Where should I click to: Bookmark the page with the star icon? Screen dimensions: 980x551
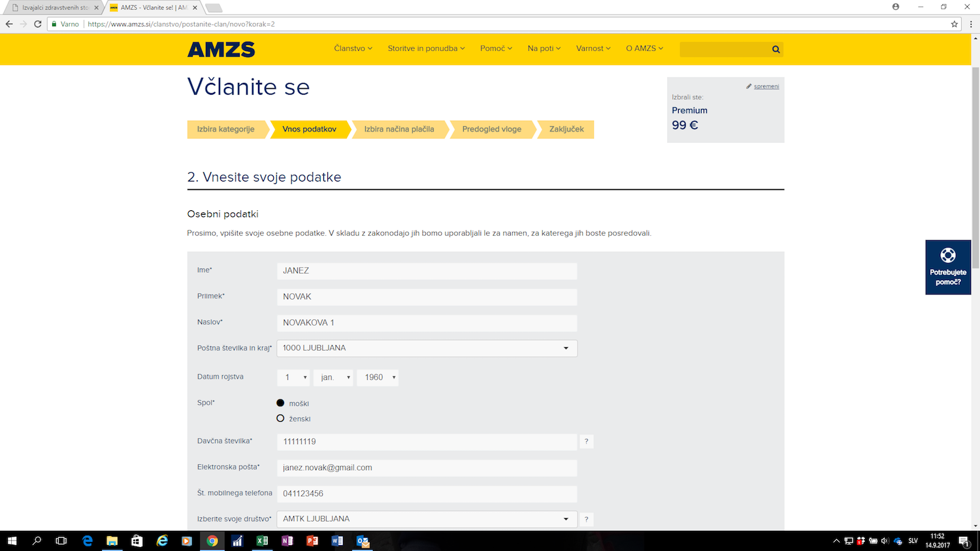click(x=954, y=24)
